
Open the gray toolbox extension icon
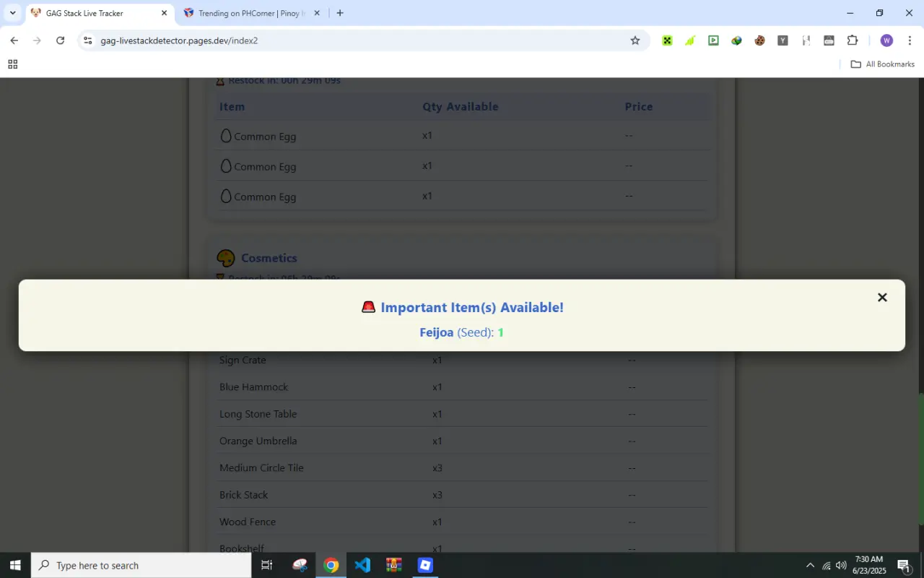[829, 40]
